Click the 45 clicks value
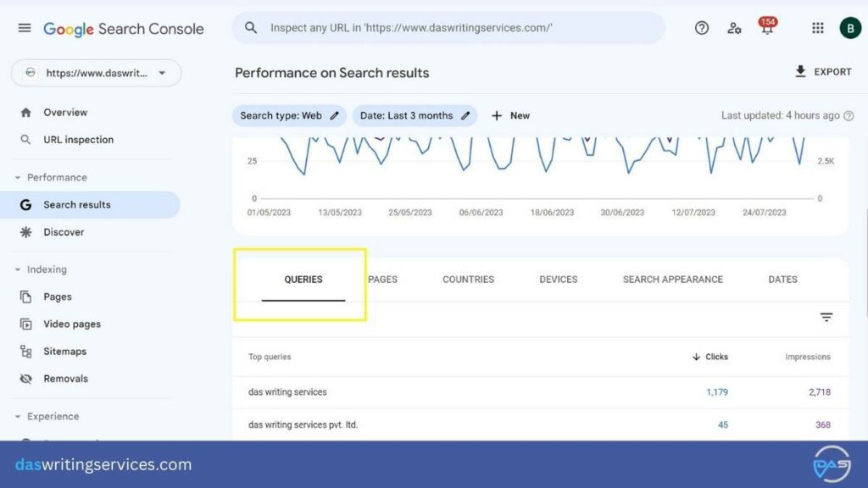 tap(723, 425)
